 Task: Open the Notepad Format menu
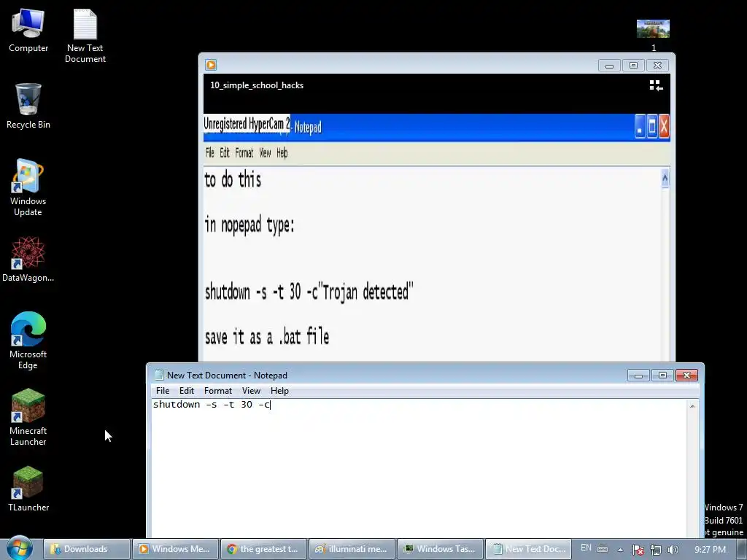(x=217, y=391)
